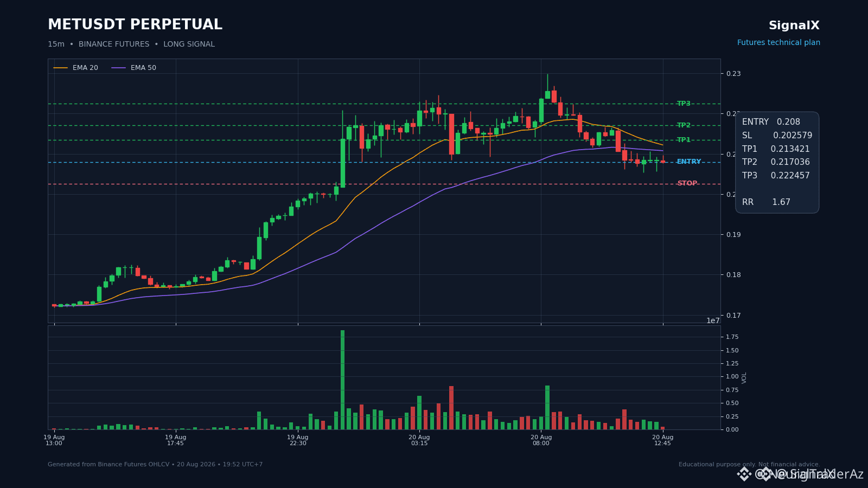Image resolution: width=868 pixels, height=488 pixels.
Task: Click the 0.00 volume axis label
Action: pos(732,430)
